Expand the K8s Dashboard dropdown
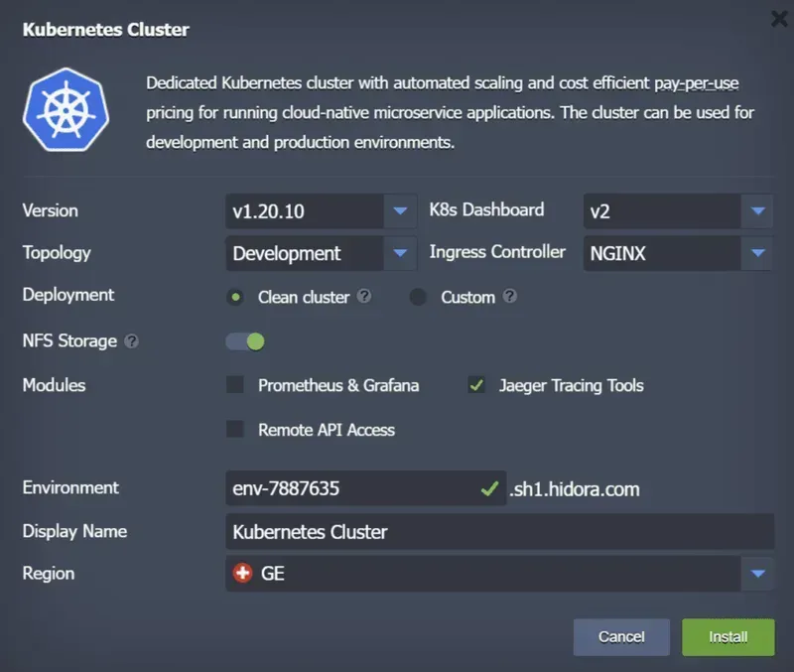794x672 pixels. click(x=757, y=211)
